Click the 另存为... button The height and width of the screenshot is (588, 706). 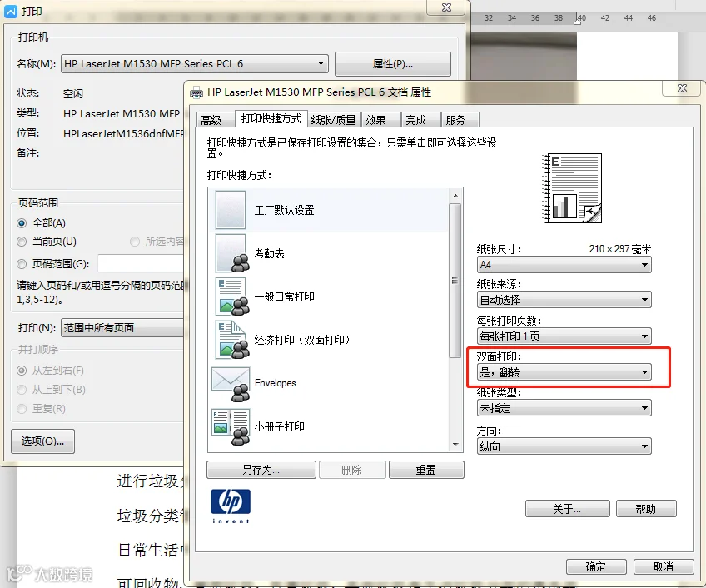(261, 470)
